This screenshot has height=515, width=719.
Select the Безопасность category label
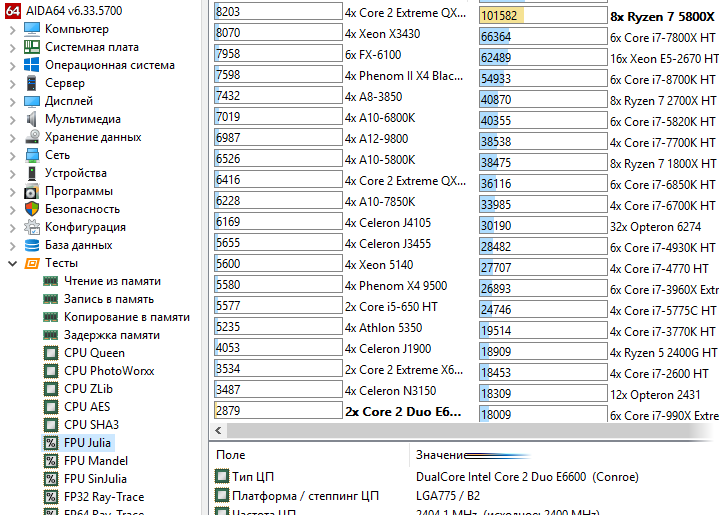[82, 209]
